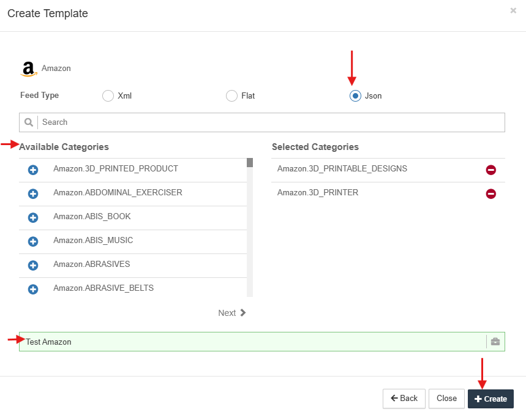Click Amazon.3D_PRINTABLE_DESIGNS selected text
Image resolution: width=526 pixels, height=420 pixels.
342,168
